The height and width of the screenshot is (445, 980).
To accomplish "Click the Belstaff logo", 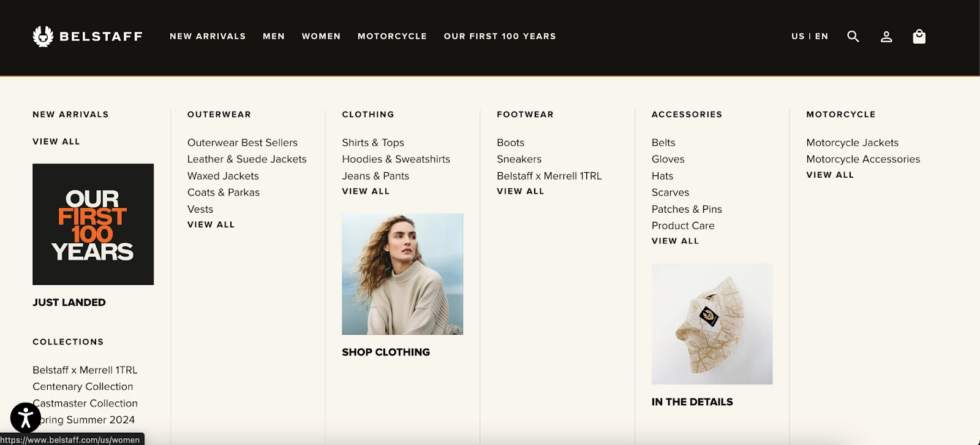I will (x=88, y=36).
